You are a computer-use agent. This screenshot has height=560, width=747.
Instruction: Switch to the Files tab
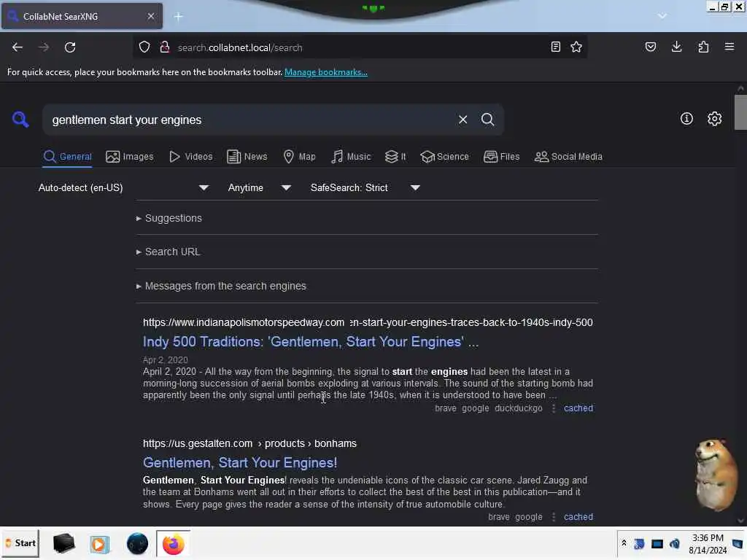click(502, 157)
